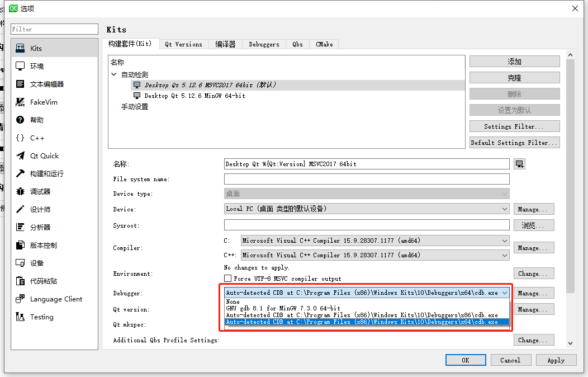The image size is (588, 377).
Task: Enable Force UTF-8 MSVC compiler output
Action: pyautogui.click(x=227, y=279)
